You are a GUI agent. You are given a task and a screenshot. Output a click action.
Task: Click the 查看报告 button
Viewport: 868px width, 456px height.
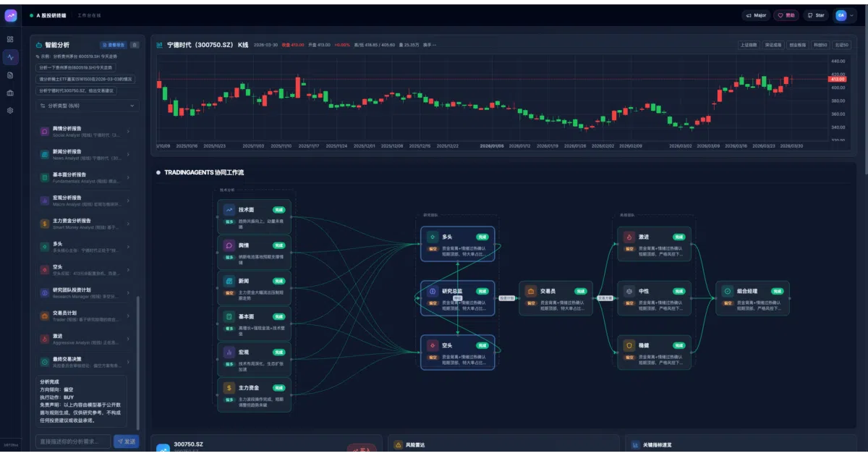(x=114, y=45)
